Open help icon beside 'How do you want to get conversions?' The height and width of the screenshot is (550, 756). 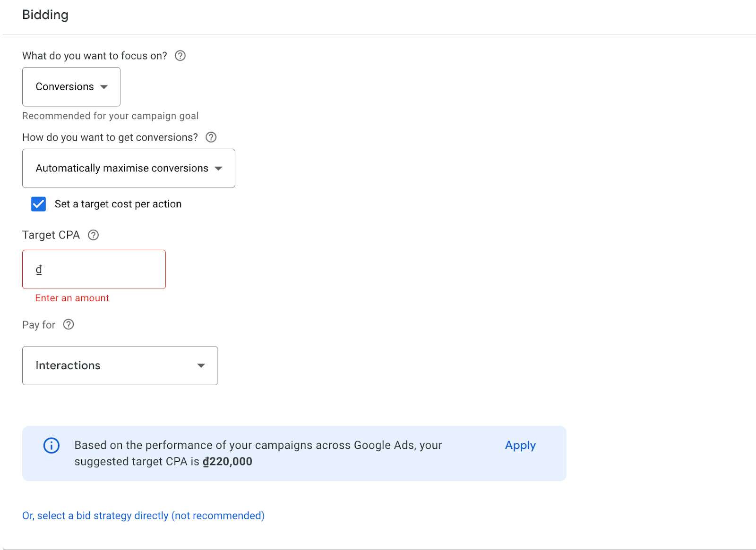[211, 137]
